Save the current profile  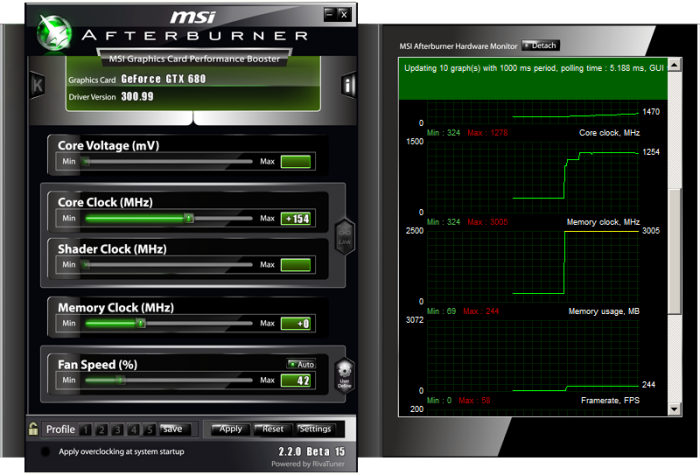coord(172,429)
